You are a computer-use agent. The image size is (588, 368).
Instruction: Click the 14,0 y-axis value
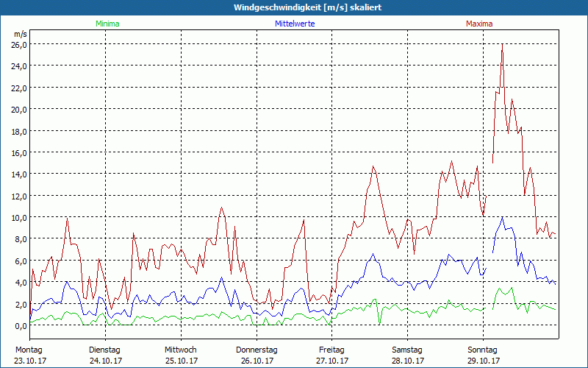click(x=20, y=174)
